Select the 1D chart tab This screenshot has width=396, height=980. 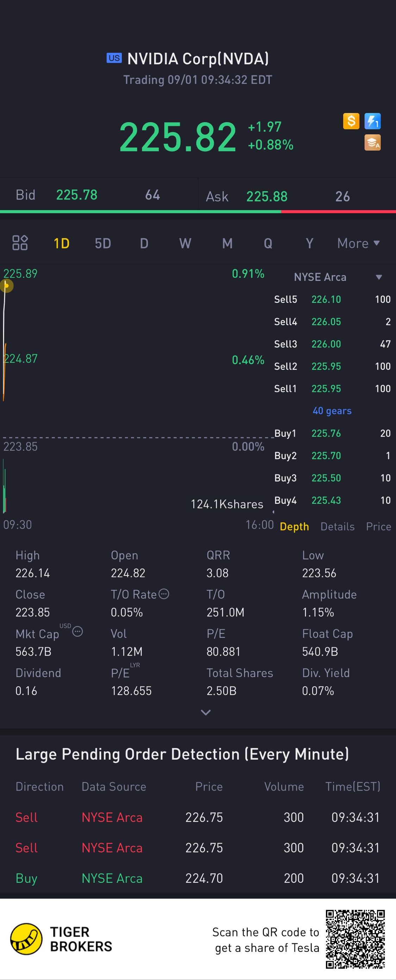pyautogui.click(x=61, y=244)
